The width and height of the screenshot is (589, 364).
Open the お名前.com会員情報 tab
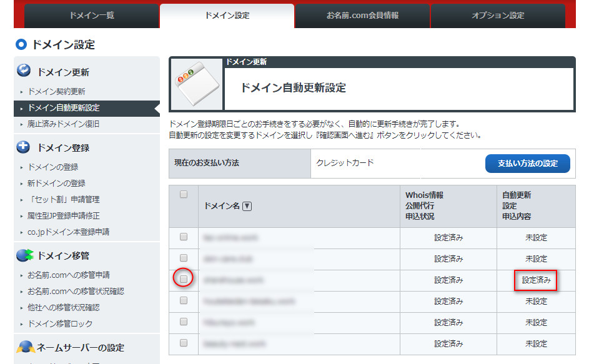(362, 16)
